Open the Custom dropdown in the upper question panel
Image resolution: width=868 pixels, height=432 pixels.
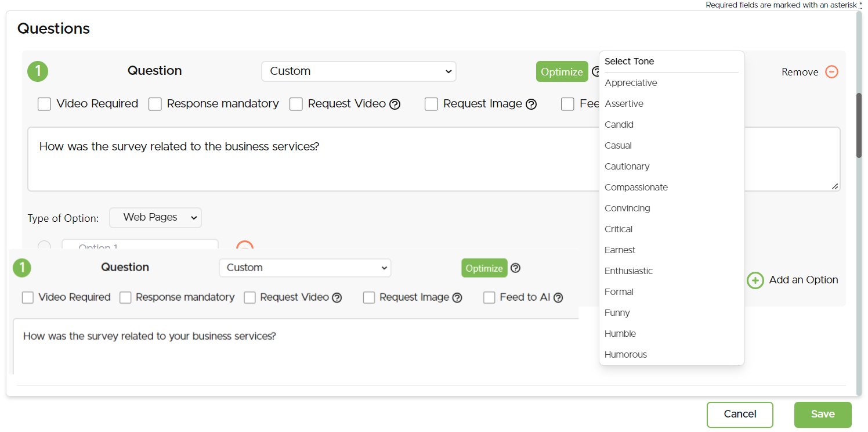tap(359, 71)
